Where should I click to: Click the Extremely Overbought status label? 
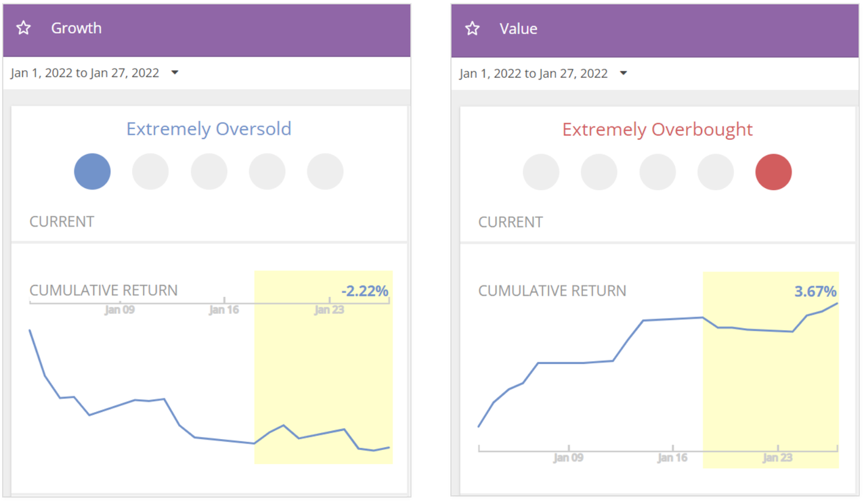pos(657,129)
